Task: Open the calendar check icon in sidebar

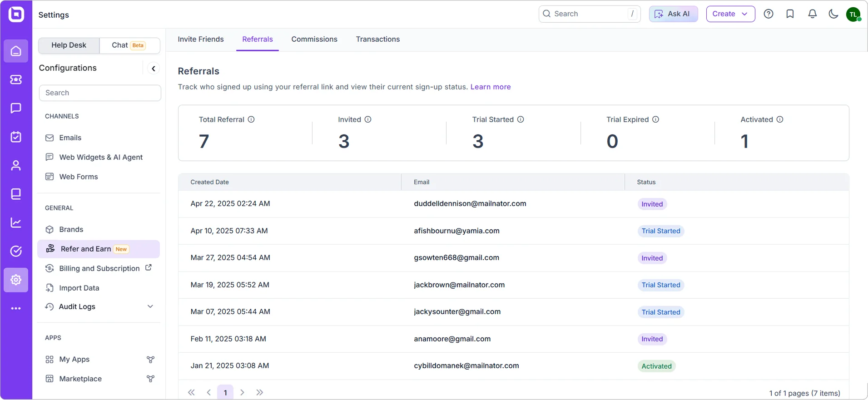Action: pyautogui.click(x=16, y=137)
